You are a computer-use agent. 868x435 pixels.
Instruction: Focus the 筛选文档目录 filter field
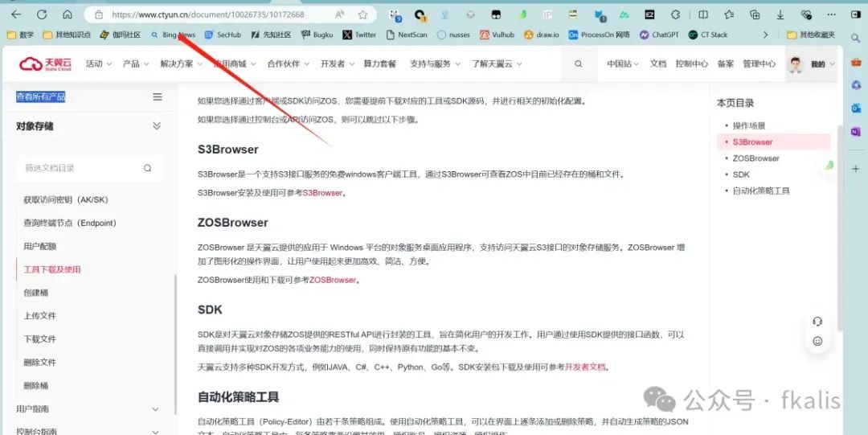pos(89,168)
